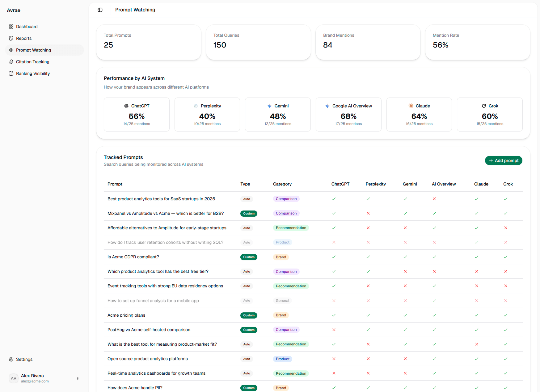The image size is (540, 392).
Task: Click ChatGPT red cross in PostHog vs Acme row
Action: tap(334, 330)
